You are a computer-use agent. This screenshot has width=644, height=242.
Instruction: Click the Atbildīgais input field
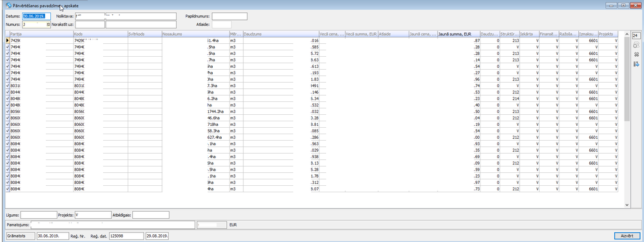tap(151, 215)
